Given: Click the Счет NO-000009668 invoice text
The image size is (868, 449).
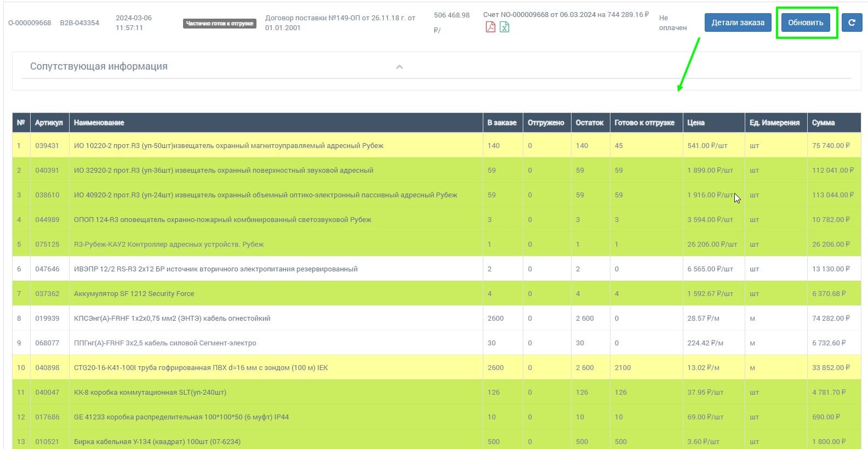Looking at the screenshot, I should 566,15.
